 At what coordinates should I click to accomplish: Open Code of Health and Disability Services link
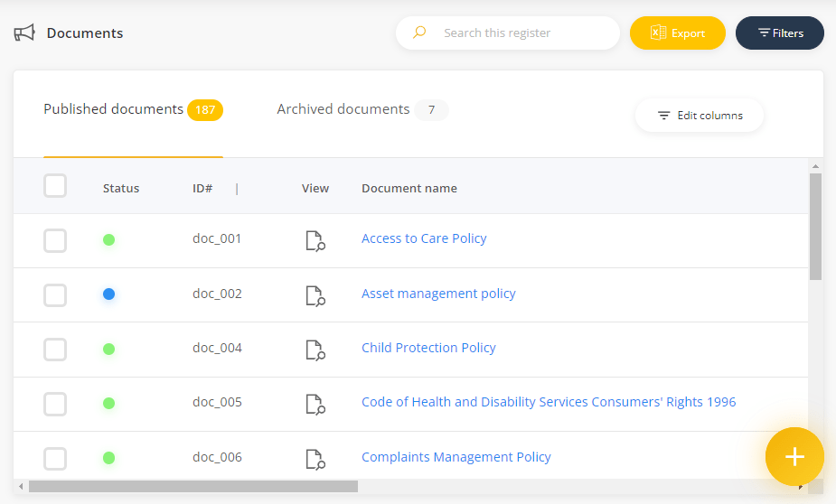click(x=549, y=402)
